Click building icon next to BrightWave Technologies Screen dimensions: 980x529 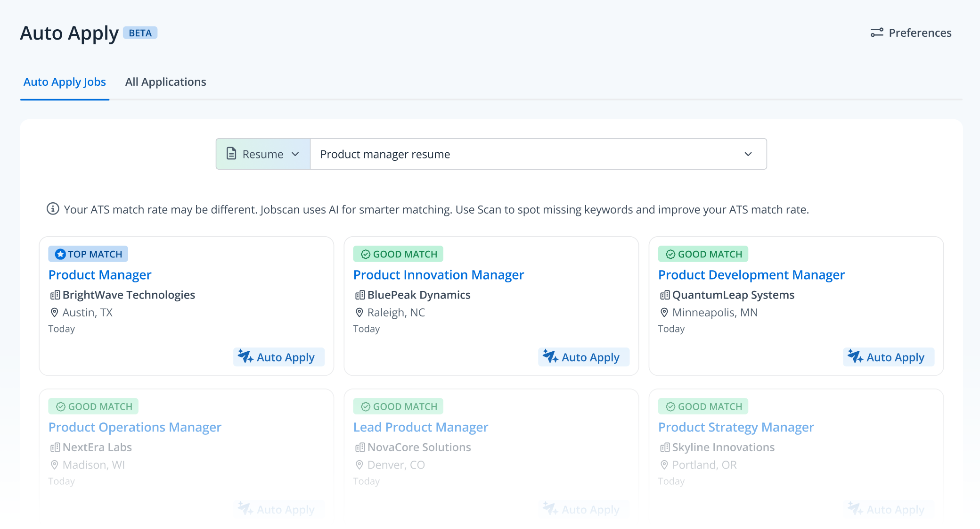(x=55, y=295)
